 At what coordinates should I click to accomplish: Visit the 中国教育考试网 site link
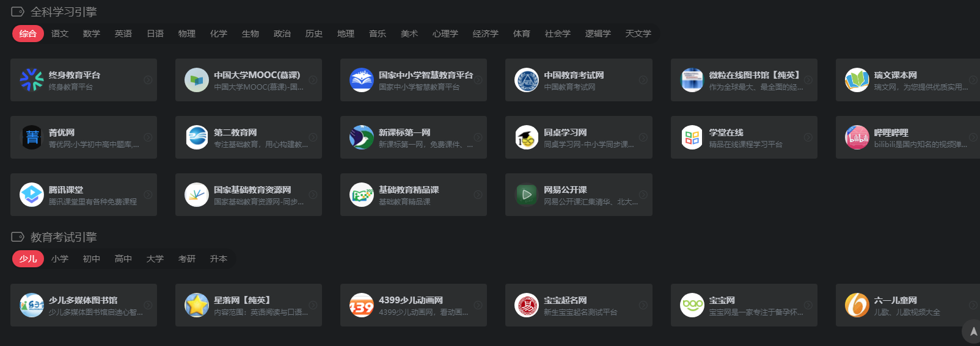coord(574,75)
